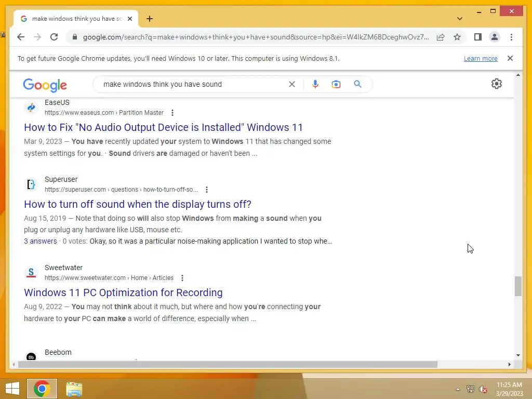Click the Superuser site favicon
This screenshot has width=532, height=399.
[31, 184]
